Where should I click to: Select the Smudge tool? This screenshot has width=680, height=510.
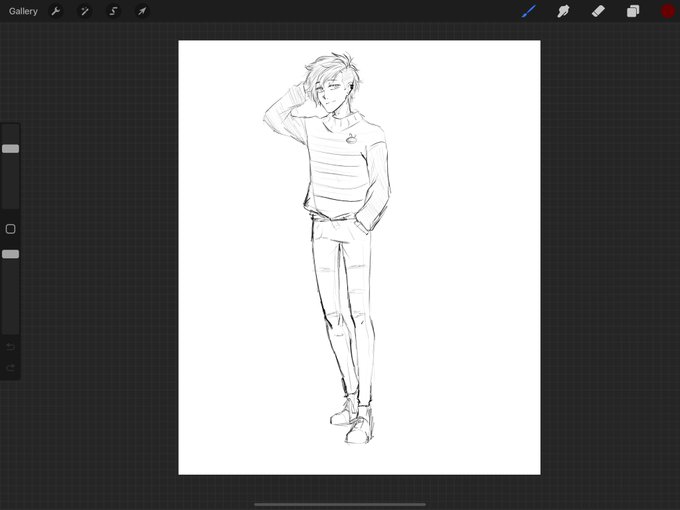563,11
